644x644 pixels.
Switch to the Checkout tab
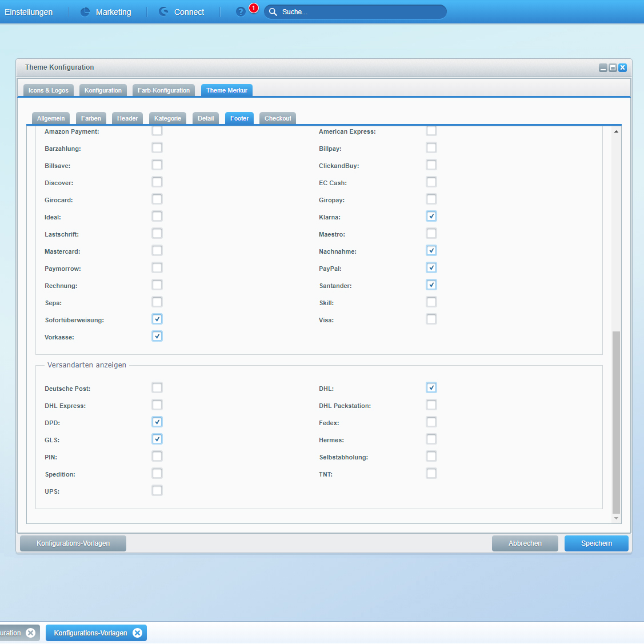click(x=278, y=118)
